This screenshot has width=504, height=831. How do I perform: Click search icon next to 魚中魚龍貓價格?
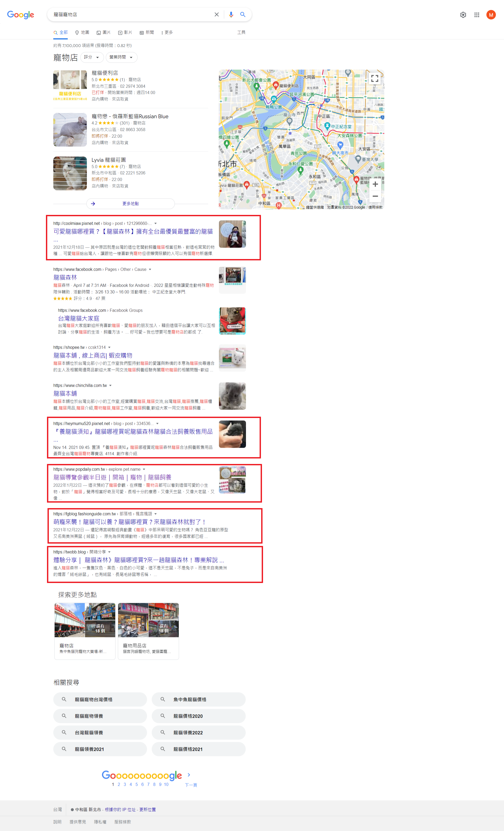pyautogui.click(x=163, y=699)
